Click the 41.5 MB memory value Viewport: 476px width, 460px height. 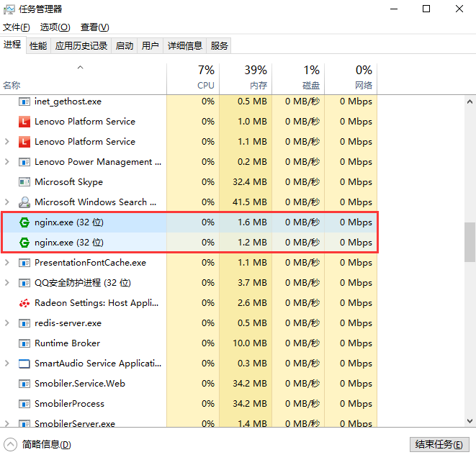coord(250,202)
